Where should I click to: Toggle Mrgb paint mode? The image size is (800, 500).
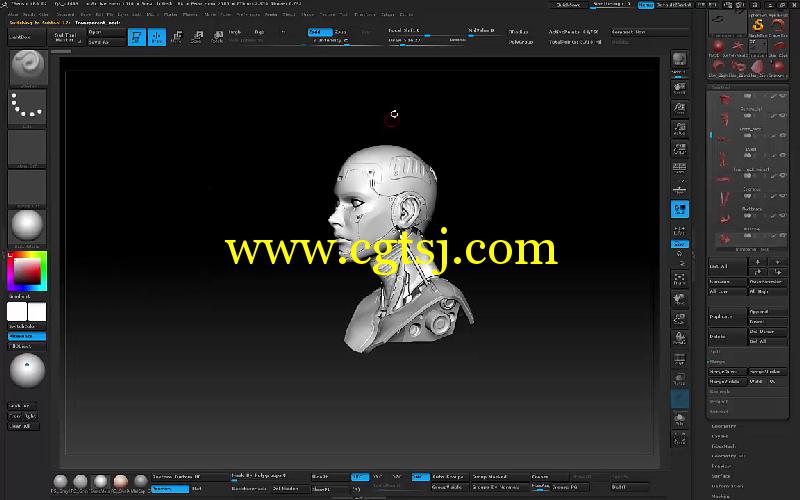click(235, 32)
